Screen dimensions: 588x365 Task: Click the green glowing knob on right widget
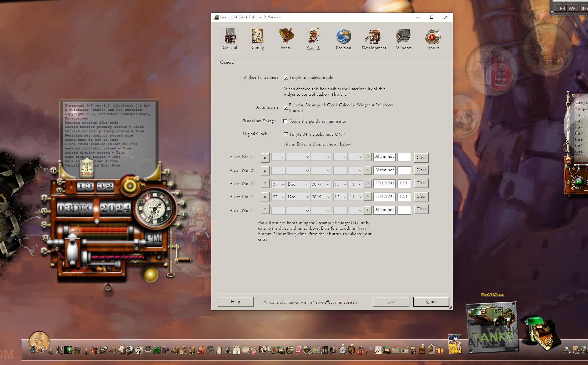(x=579, y=182)
